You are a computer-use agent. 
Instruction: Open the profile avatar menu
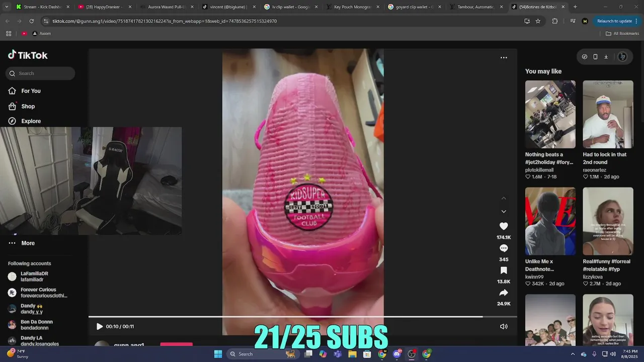click(x=622, y=57)
